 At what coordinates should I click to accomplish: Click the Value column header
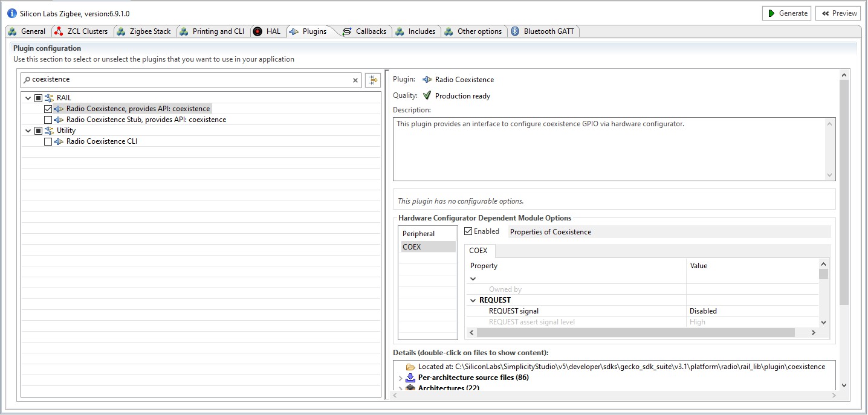[x=753, y=266]
